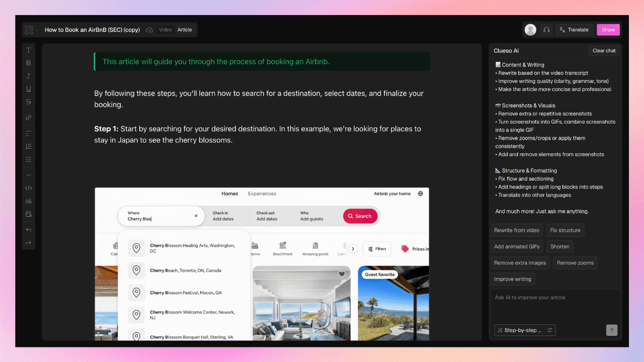Switch to the Video tab

[166, 30]
